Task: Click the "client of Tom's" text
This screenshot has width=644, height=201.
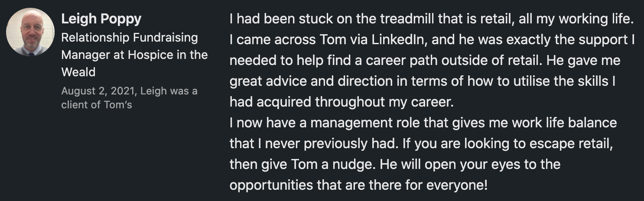Action: (x=96, y=104)
